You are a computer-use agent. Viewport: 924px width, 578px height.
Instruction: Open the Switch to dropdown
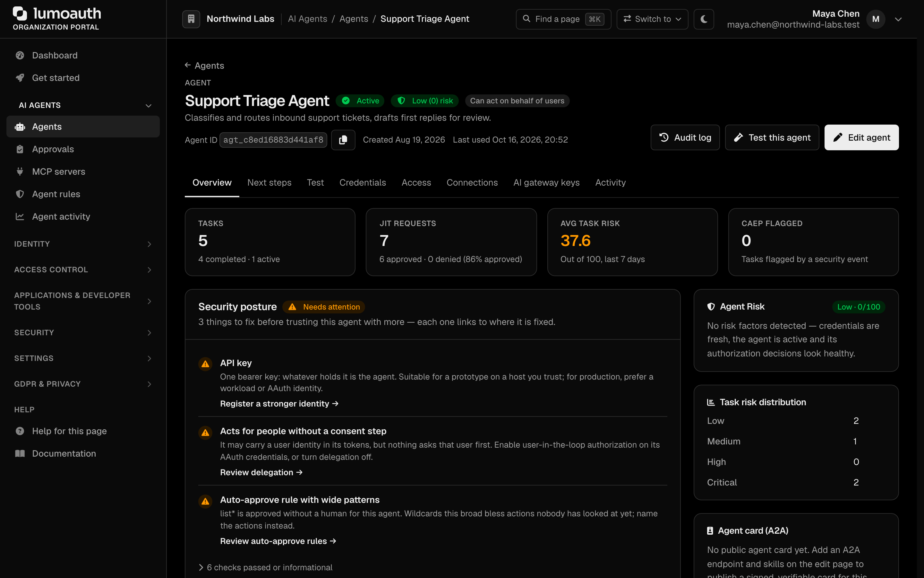tap(652, 19)
